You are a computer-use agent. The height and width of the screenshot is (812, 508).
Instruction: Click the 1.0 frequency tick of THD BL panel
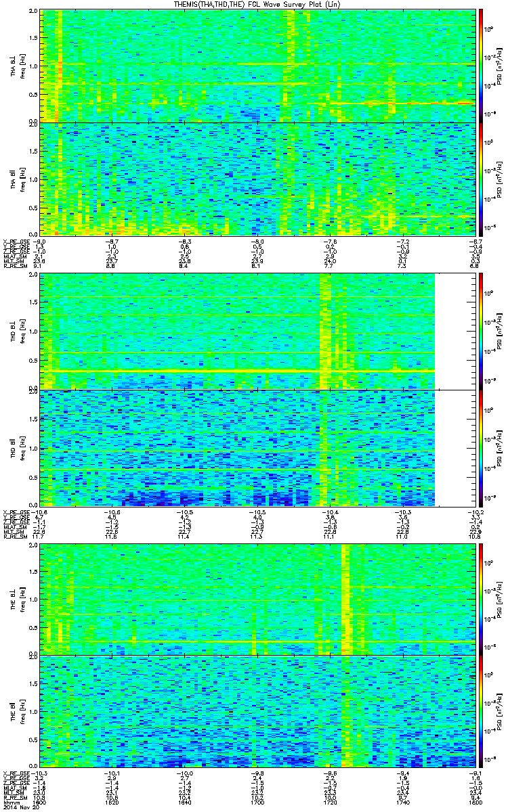tap(33, 332)
